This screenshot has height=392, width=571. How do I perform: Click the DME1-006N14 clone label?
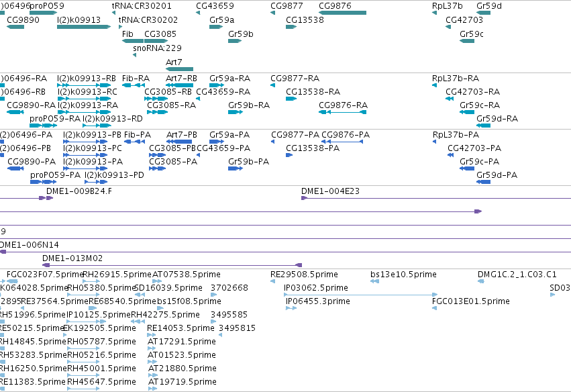(29, 245)
